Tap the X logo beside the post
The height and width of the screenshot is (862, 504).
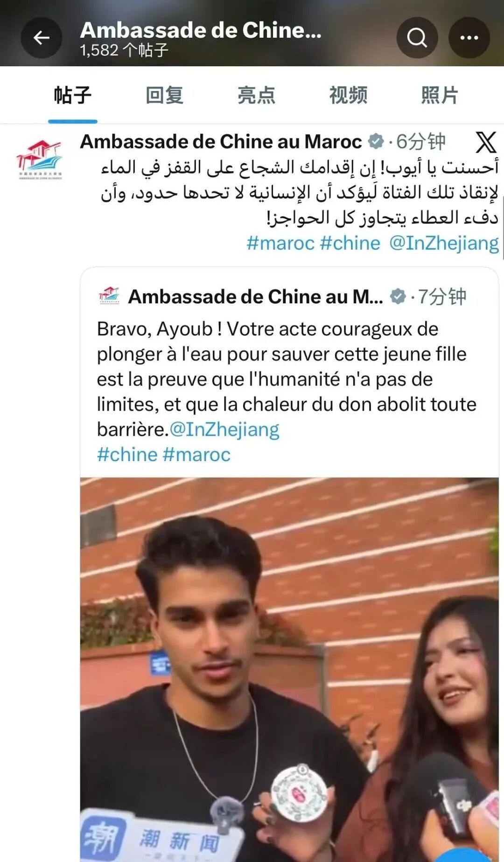pos(486,142)
